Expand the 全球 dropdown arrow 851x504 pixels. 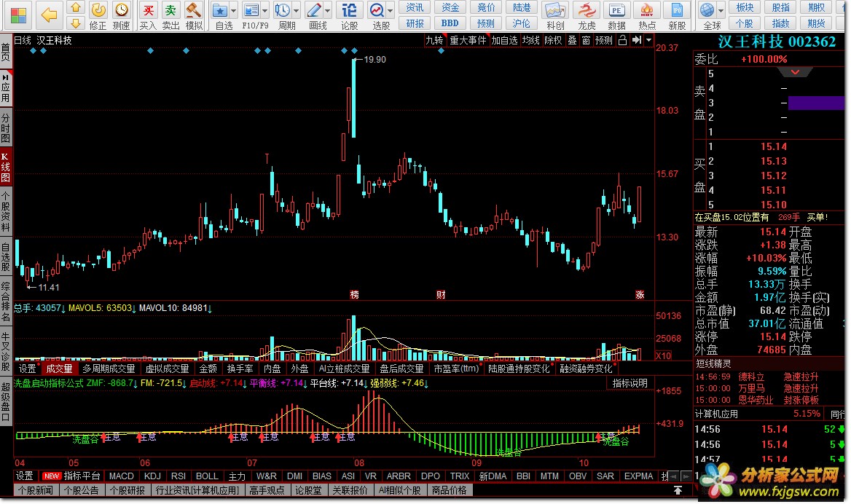pyautogui.click(x=721, y=10)
